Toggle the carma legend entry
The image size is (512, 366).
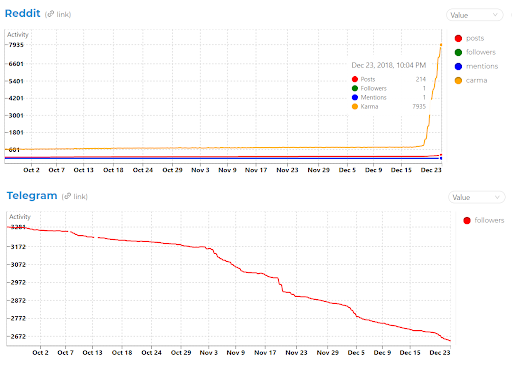click(471, 80)
